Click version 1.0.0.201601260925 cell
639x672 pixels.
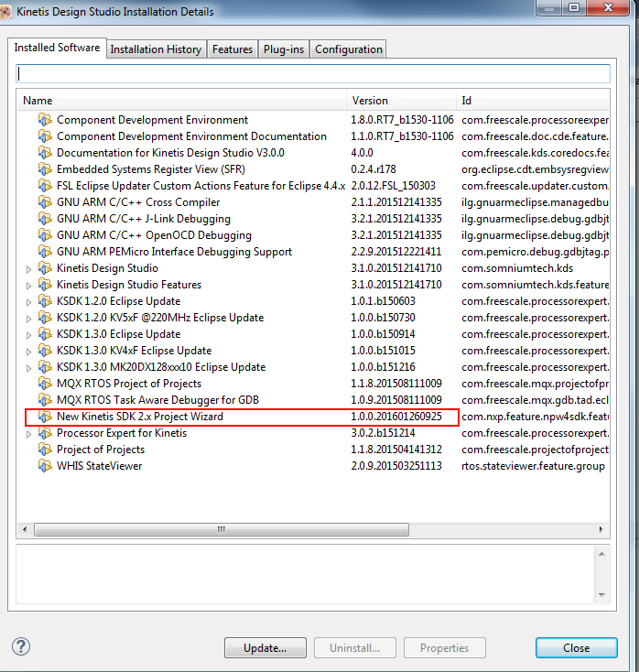coord(396,417)
